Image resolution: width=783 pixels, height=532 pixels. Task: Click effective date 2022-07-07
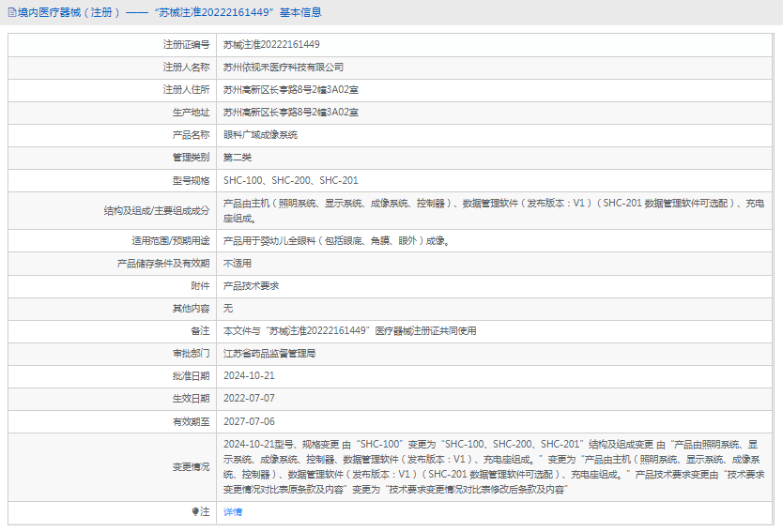point(249,398)
